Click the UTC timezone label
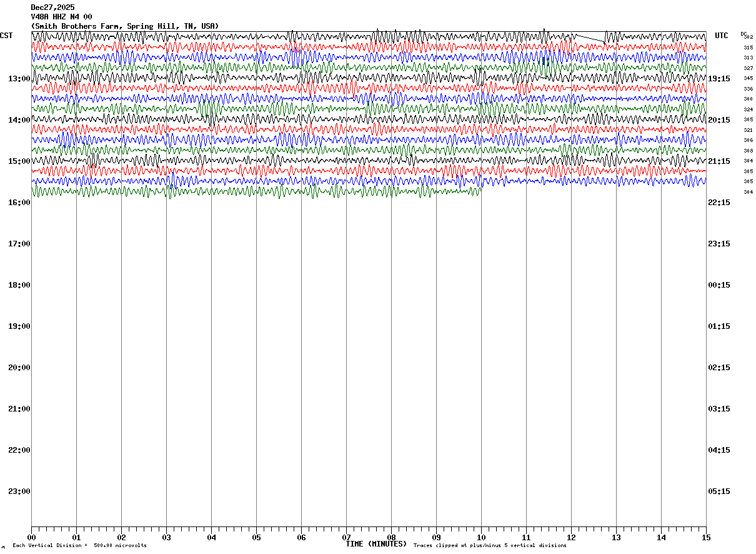Viewport: 756px width, 554px height. point(722,36)
